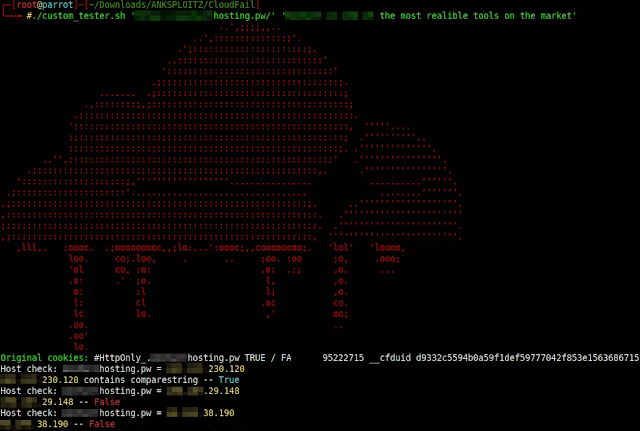Image resolution: width=640 pixels, height=431 pixels.
Task: Click the './custom_tester.sh' command text
Action: point(78,16)
